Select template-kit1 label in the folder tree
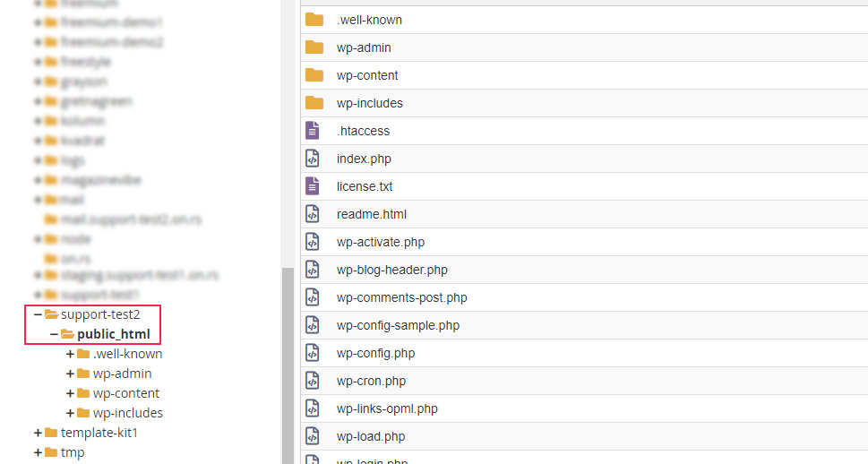This screenshot has height=464, width=868. pyautogui.click(x=99, y=433)
